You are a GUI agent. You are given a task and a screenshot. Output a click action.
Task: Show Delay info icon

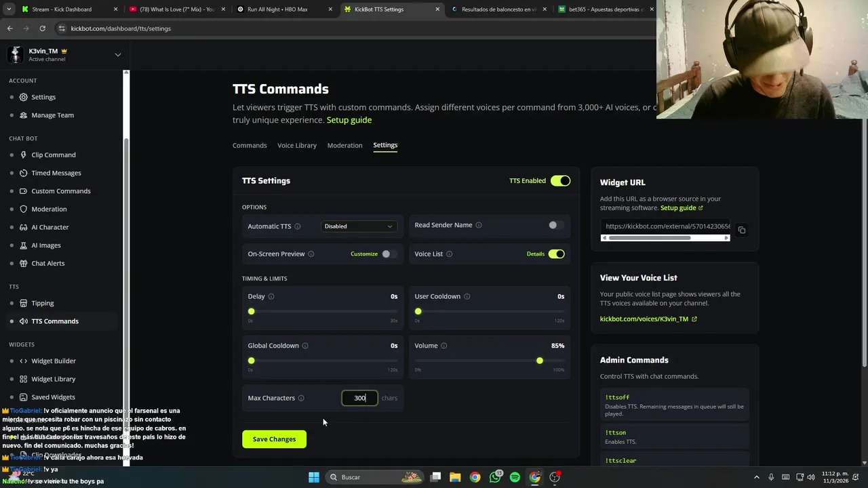tap(271, 296)
